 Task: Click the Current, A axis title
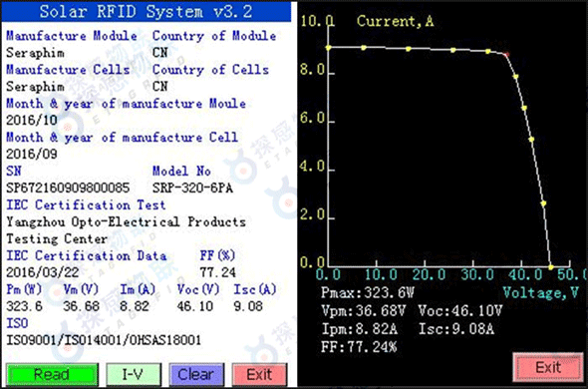pyautogui.click(x=396, y=21)
